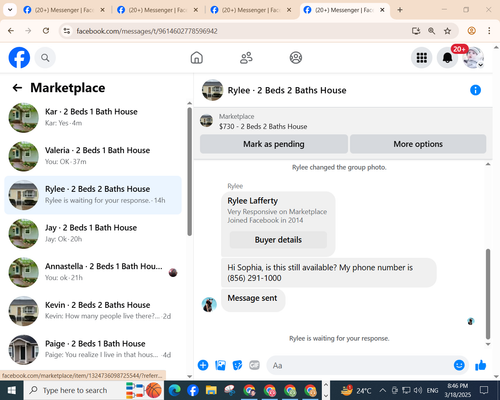500x400 pixels.
Task: Click the phone number message bubble
Action: [329, 273]
